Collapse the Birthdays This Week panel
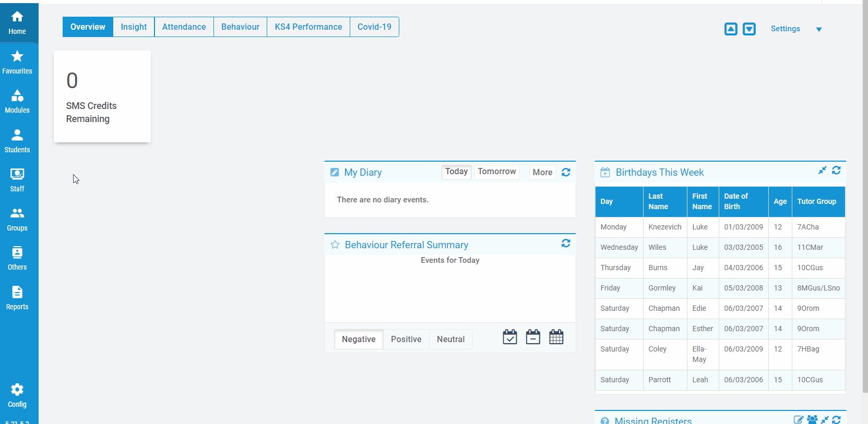The image size is (868, 424). 822,171
